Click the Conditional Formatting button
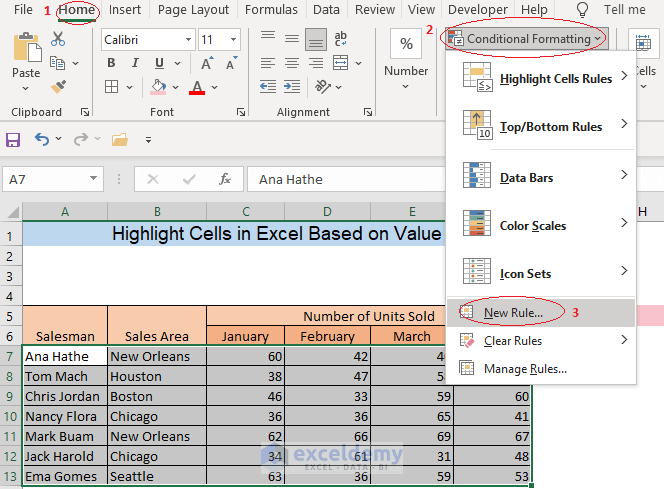This screenshot has width=664, height=489. point(526,39)
